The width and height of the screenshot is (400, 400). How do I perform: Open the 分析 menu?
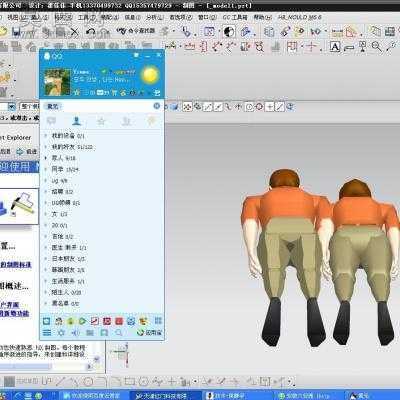click(154, 17)
